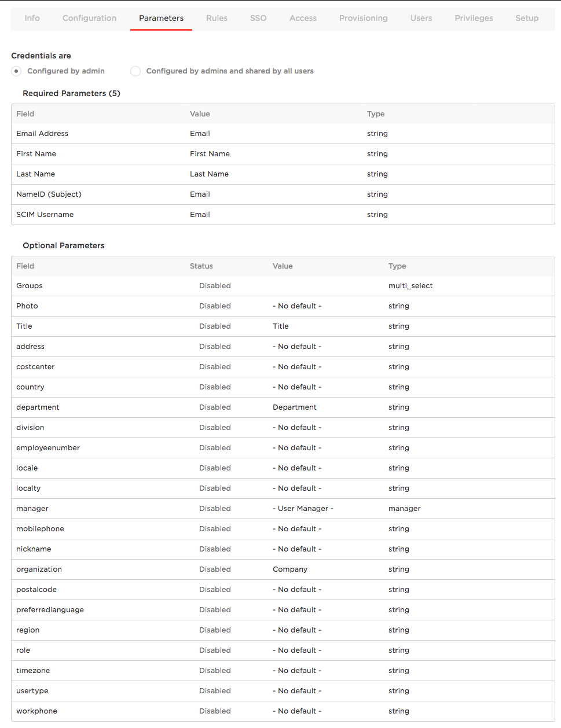Click the Info tab
This screenshot has width=561, height=728.
click(x=32, y=19)
